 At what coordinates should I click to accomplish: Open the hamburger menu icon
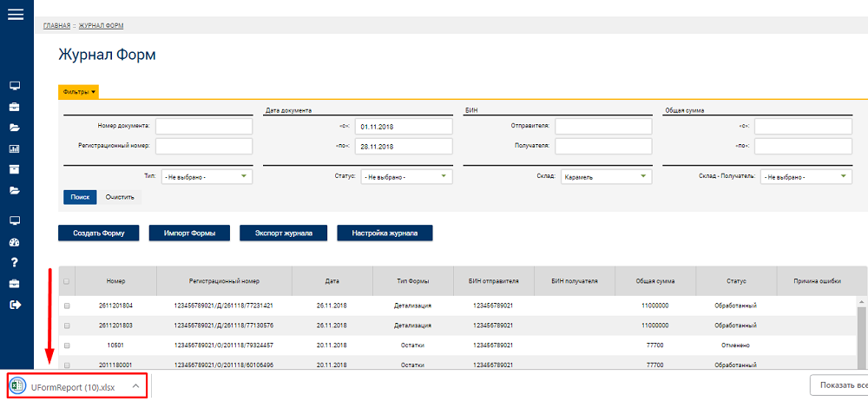[x=16, y=14]
